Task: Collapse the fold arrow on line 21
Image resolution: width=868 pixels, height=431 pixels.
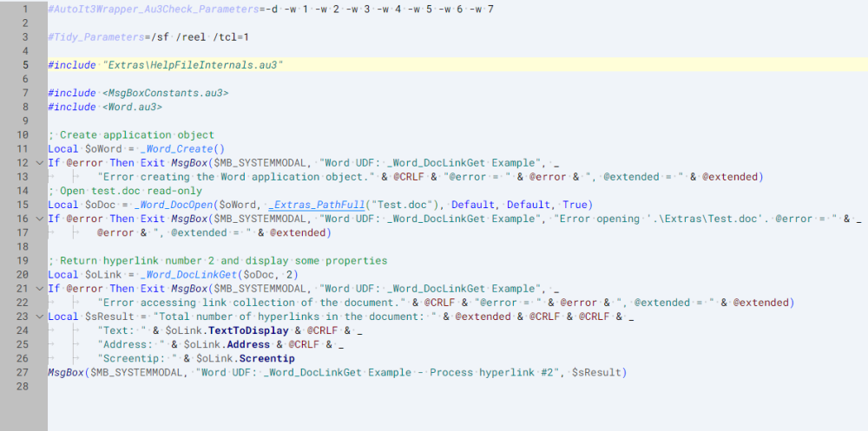Action: (x=39, y=288)
